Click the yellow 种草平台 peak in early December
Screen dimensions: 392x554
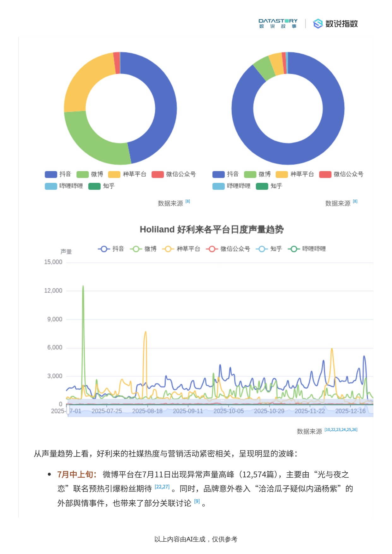[332, 349]
